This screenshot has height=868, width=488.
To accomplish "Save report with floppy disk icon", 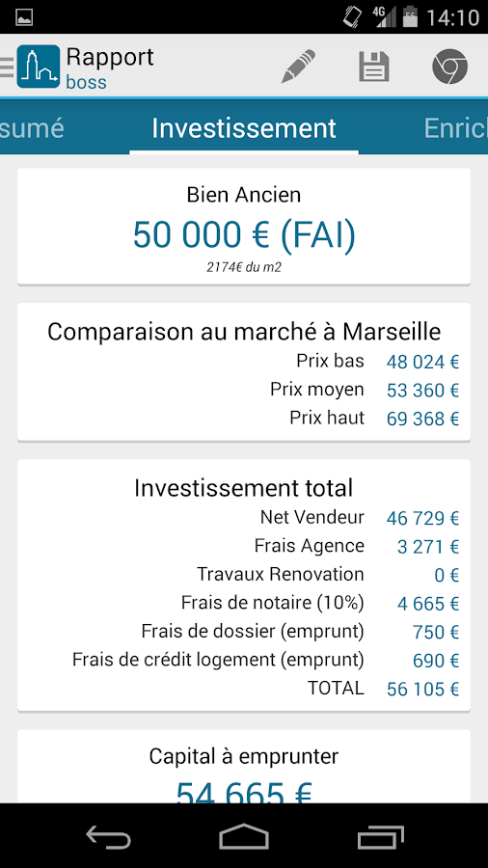I will pos(374,67).
